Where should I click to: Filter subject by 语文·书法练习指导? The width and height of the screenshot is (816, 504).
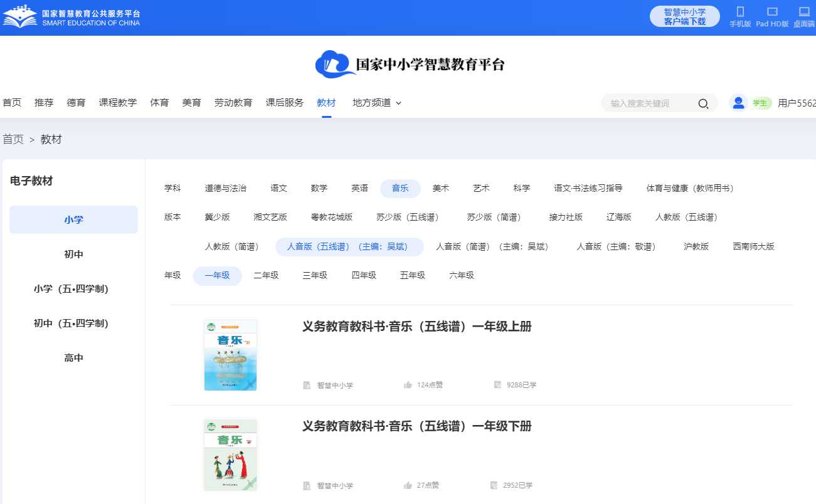click(588, 188)
